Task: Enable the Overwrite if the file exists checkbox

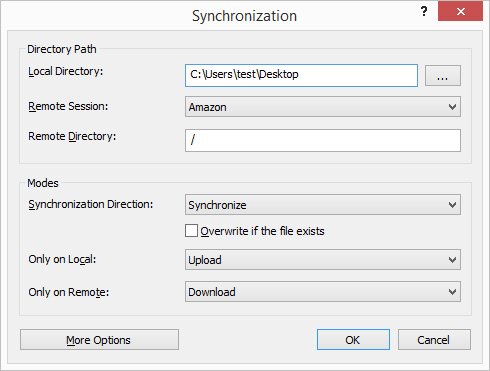Action: (x=191, y=231)
